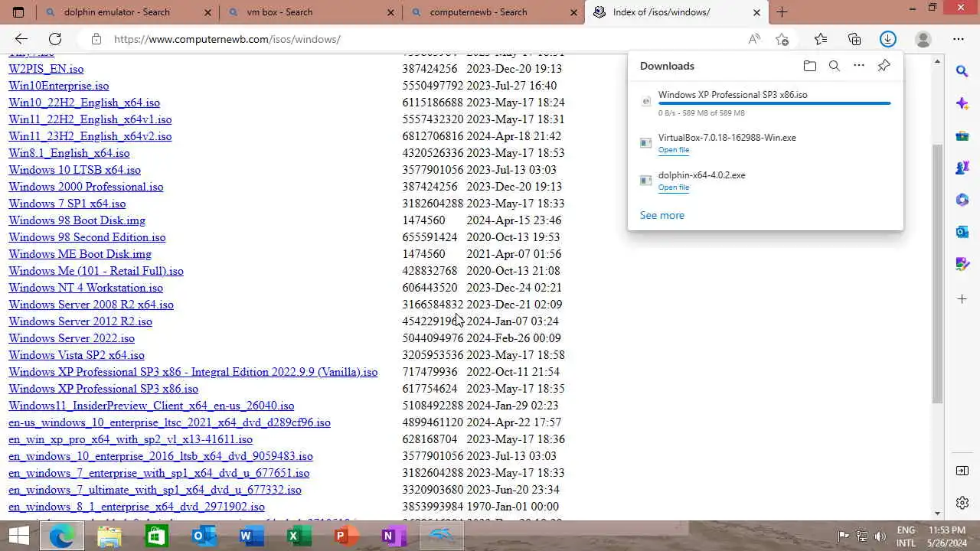Download Win10_22H2_English_x64.iso

click(84, 103)
